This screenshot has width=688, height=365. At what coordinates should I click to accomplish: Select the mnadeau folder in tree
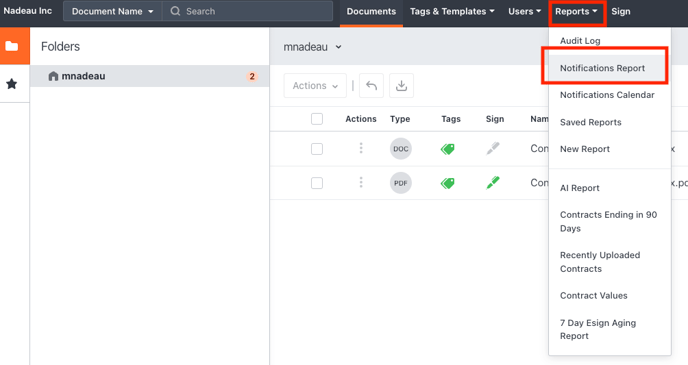pyautogui.click(x=149, y=76)
